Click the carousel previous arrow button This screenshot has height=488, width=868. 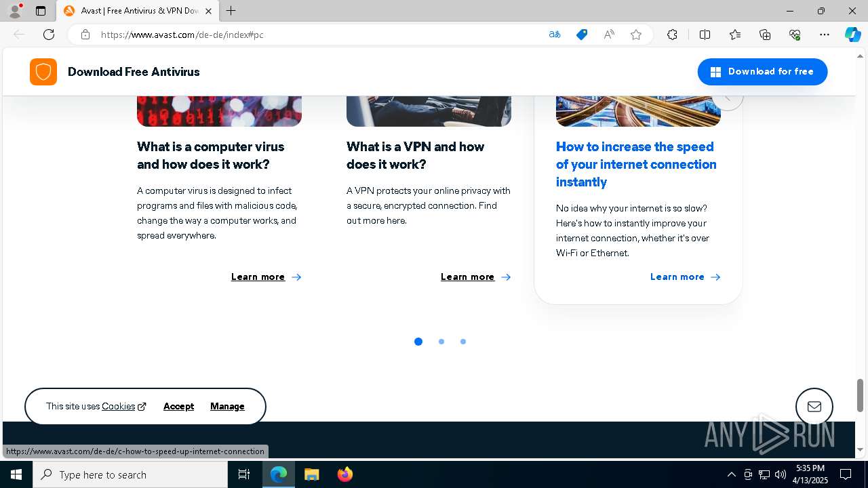tap(728, 102)
